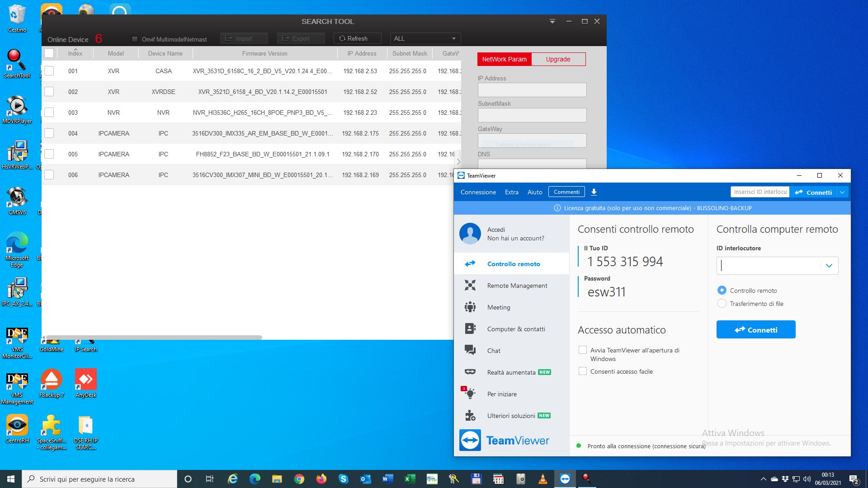Select checkbox for device 002 XVRDSE
868x488 pixels.
point(49,92)
